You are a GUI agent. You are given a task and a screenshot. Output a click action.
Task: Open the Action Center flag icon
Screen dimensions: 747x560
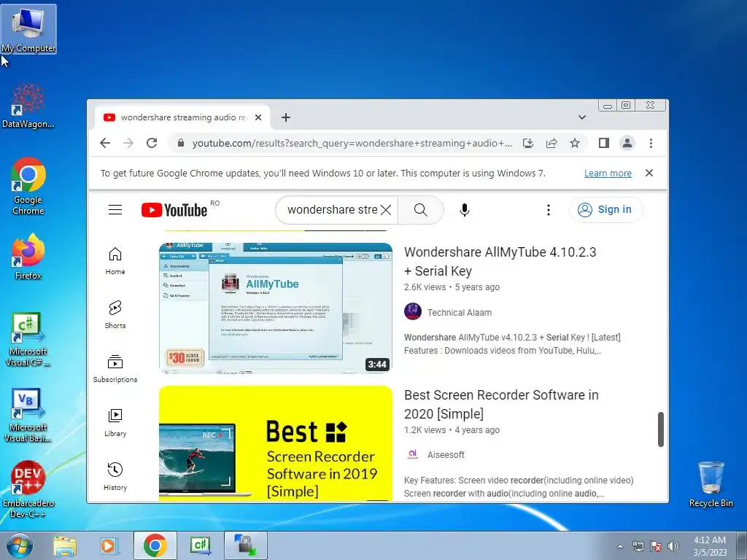(x=656, y=546)
